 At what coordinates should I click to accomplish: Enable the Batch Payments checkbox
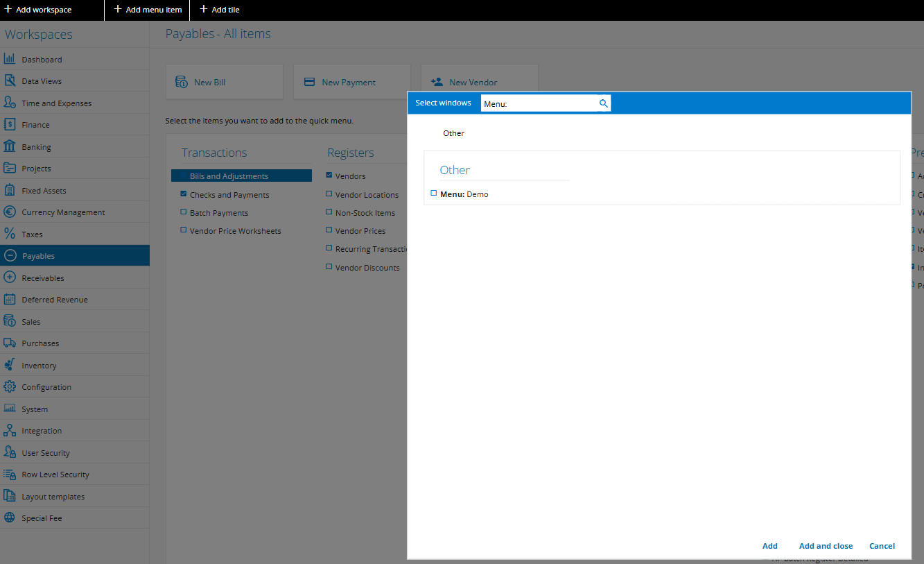coord(185,212)
